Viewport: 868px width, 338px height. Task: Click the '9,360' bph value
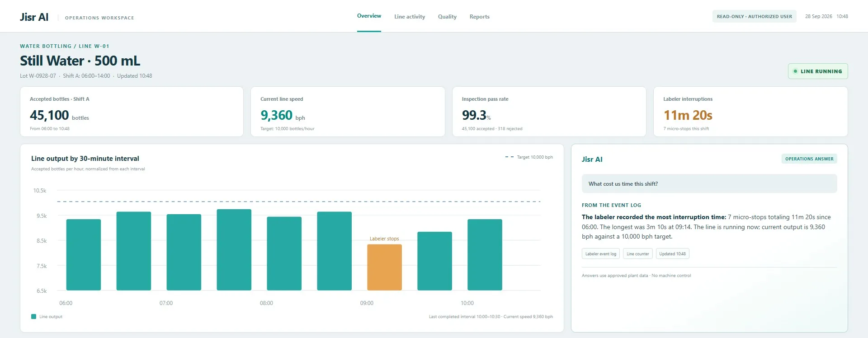276,115
